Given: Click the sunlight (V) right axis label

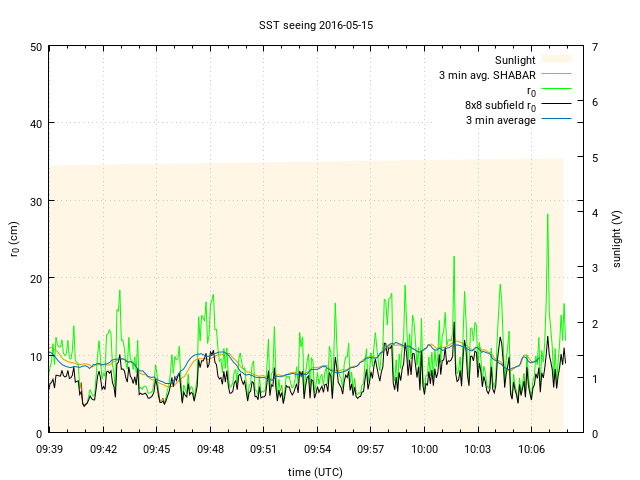Looking at the screenshot, I should tap(618, 240).
